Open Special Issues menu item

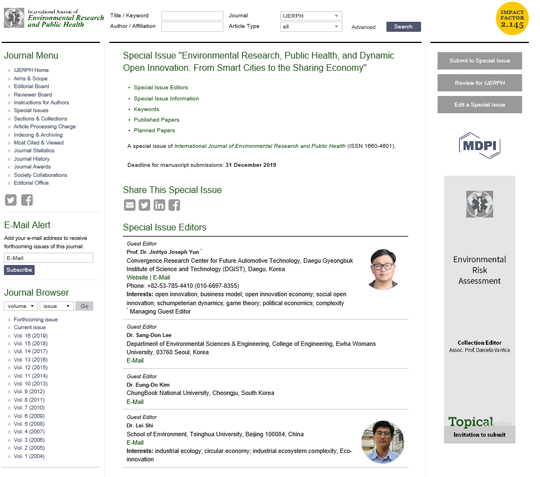coord(31,110)
